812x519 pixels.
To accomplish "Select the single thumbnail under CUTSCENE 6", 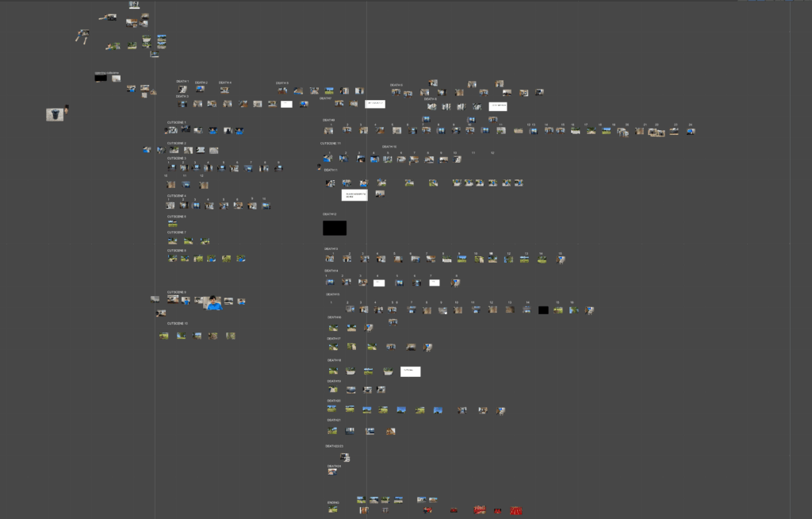I will pos(172,225).
